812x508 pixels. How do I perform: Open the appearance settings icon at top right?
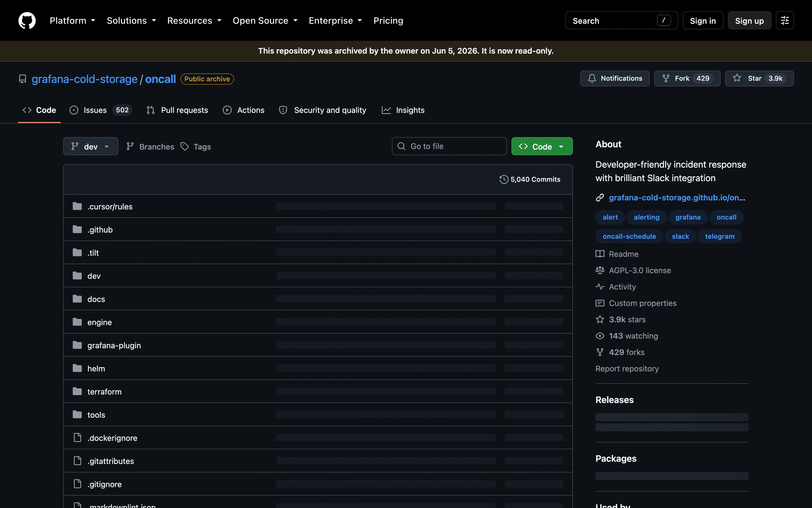pyautogui.click(x=784, y=21)
